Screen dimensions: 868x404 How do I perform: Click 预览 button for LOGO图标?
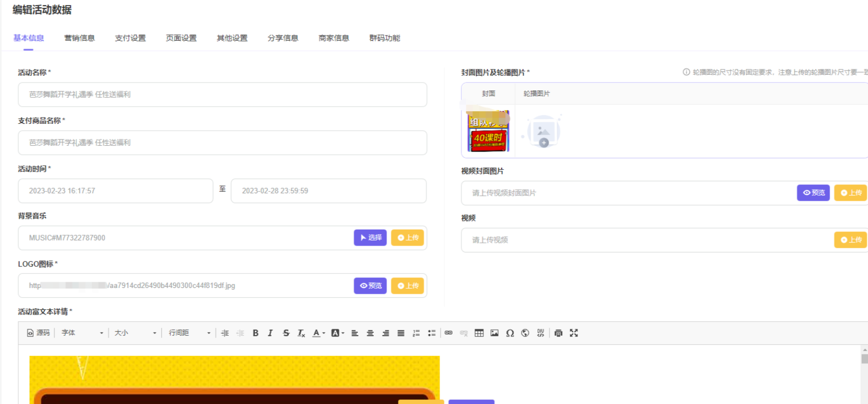pyautogui.click(x=370, y=286)
